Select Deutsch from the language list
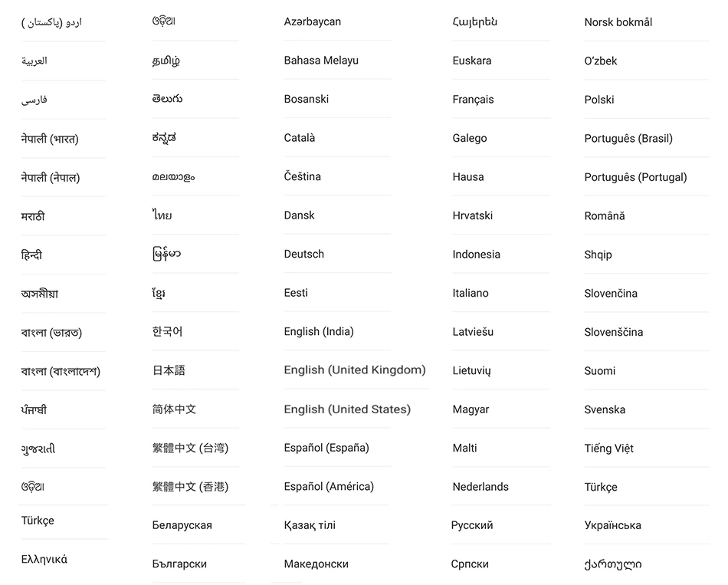The height and width of the screenshot is (585, 728). [304, 255]
